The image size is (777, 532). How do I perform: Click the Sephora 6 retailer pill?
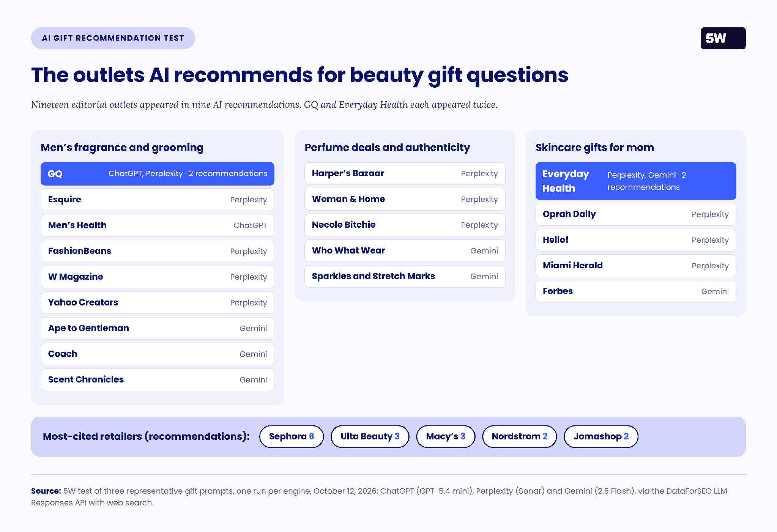[x=292, y=437]
